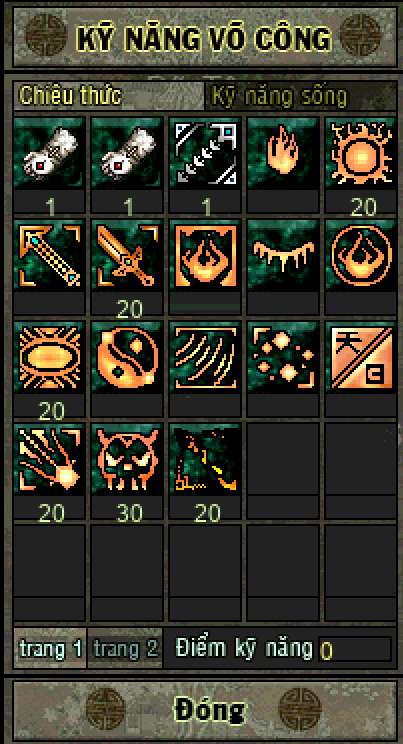
Task: Click the dark bow skill icon
Action: click(205, 458)
